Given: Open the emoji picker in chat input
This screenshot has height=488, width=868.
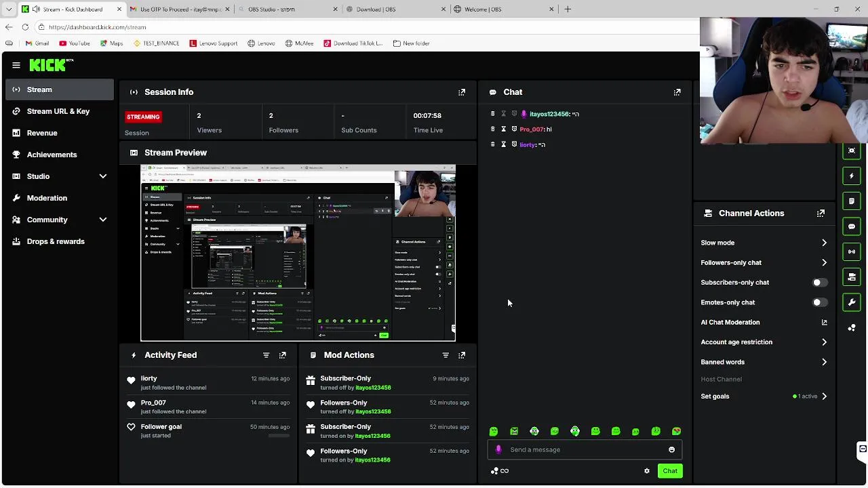Looking at the screenshot, I should 671,449.
